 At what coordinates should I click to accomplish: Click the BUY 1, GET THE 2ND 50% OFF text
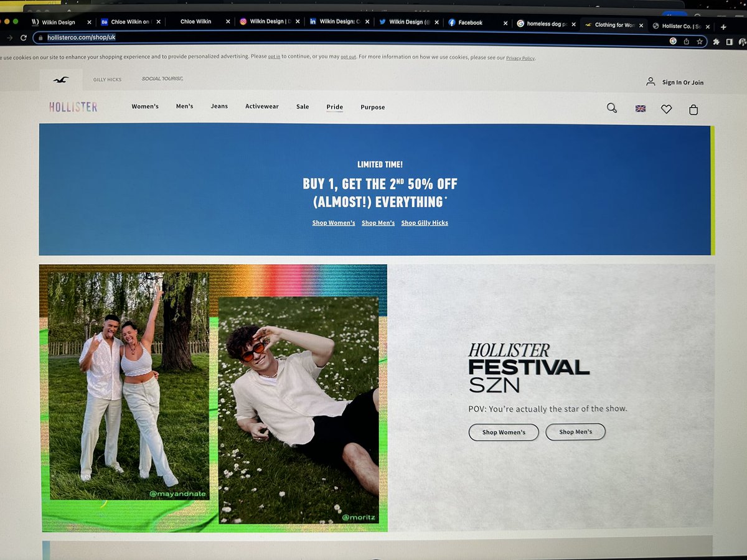380,184
